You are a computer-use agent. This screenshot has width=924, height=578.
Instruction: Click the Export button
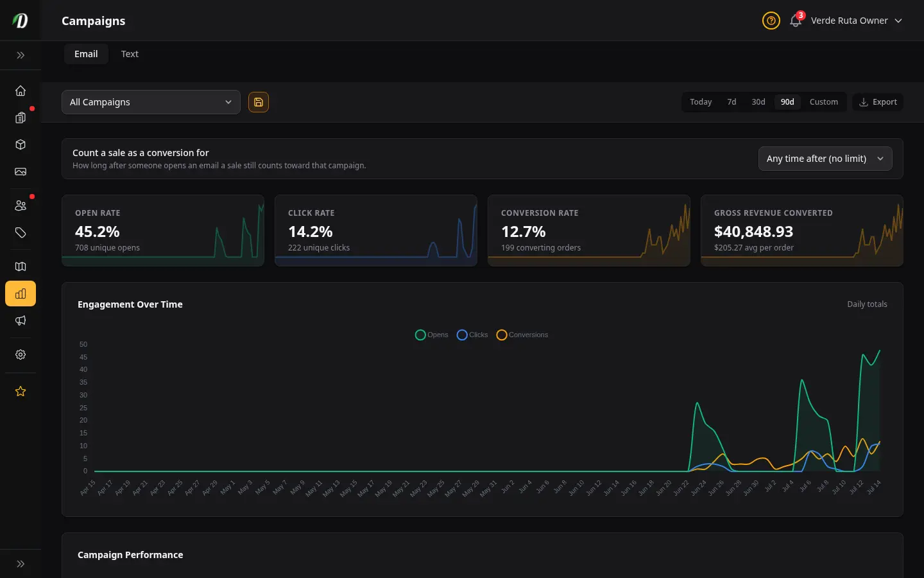click(878, 102)
